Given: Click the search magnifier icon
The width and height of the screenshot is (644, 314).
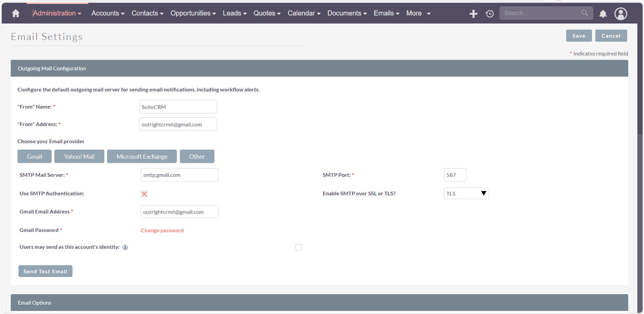Looking at the screenshot, I should tap(584, 13).
